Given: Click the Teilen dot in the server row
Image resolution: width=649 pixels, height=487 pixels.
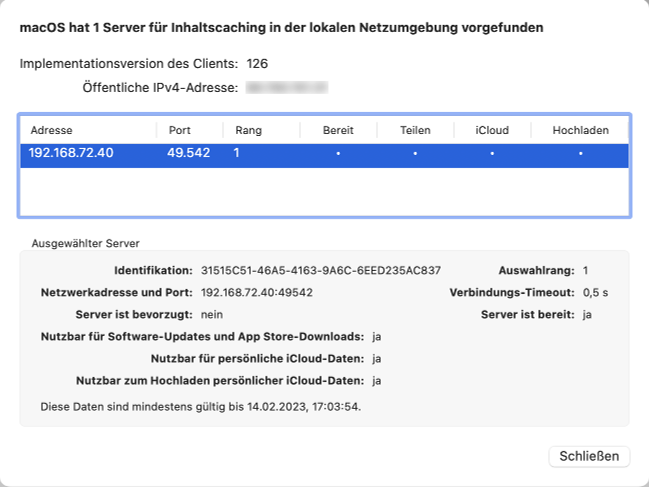Looking at the screenshot, I should (x=415, y=154).
